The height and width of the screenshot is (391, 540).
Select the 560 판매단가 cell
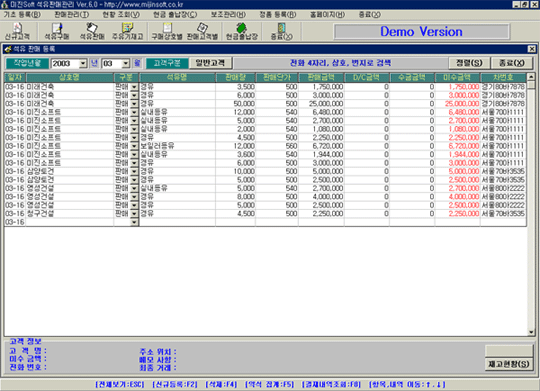click(x=277, y=146)
